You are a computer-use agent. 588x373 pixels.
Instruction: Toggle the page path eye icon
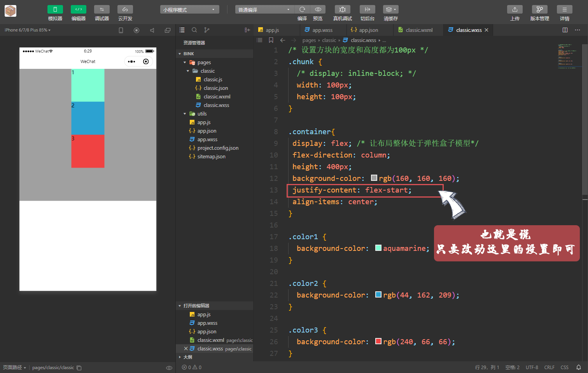point(169,368)
